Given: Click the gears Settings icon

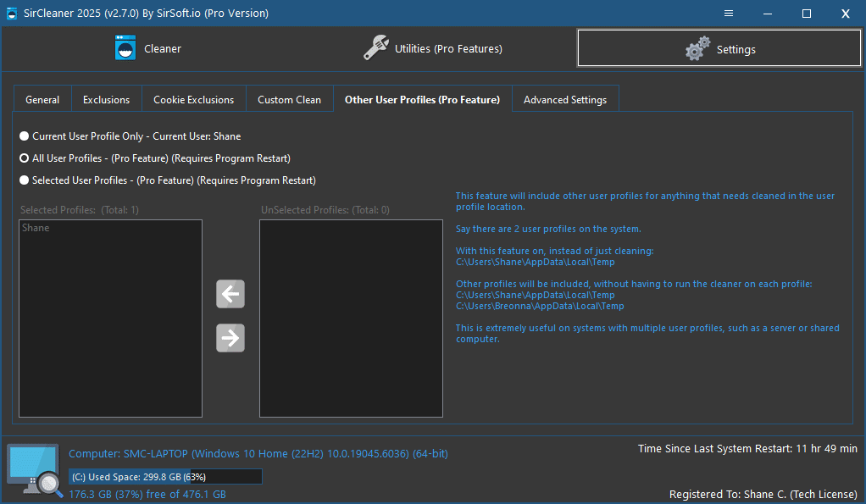Looking at the screenshot, I should (697, 48).
